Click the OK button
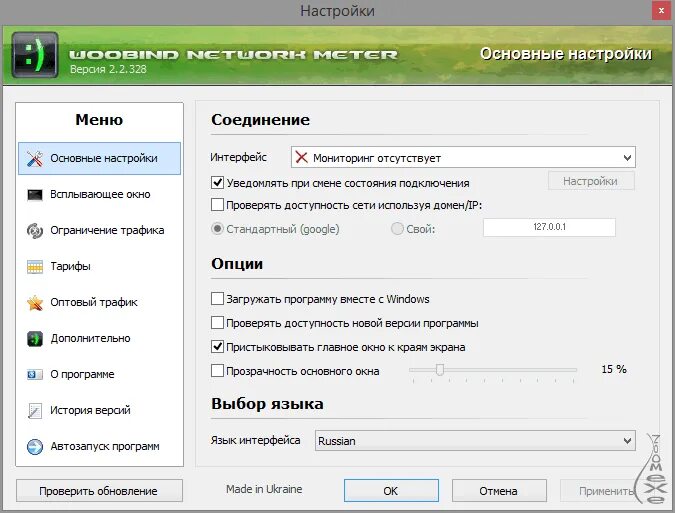Screen dimensions: 675x513 point(391,491)
